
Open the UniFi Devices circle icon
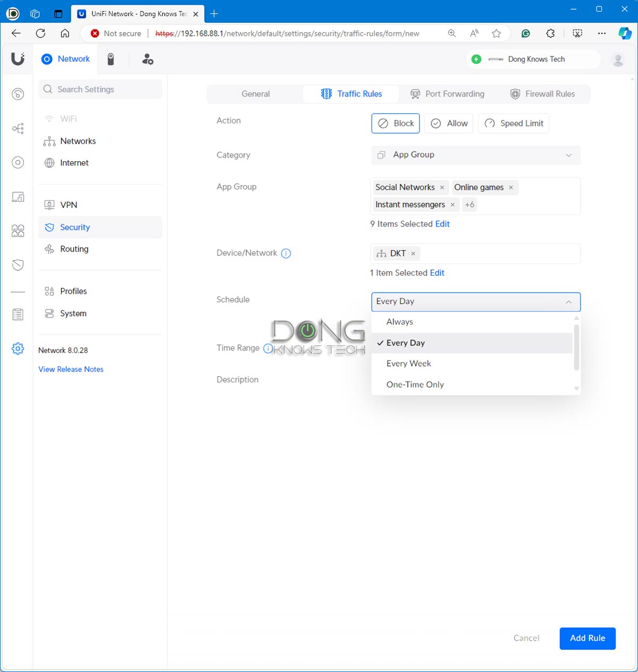(18, 162)
